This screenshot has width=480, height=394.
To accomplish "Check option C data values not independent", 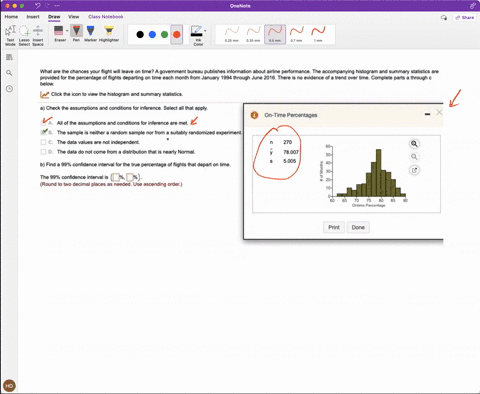I will click(43, 142).
